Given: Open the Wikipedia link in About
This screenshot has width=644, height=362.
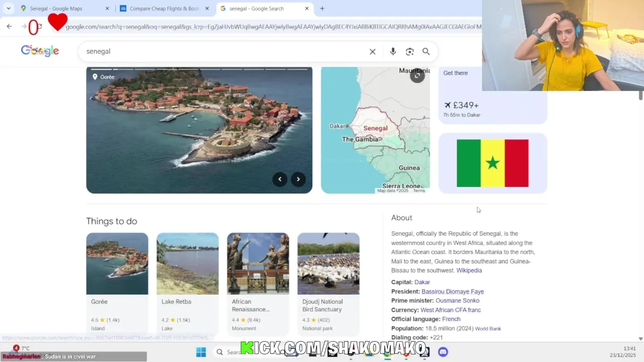Looking at the screenshot, I should pyautogui.click(x=469, y=270).
